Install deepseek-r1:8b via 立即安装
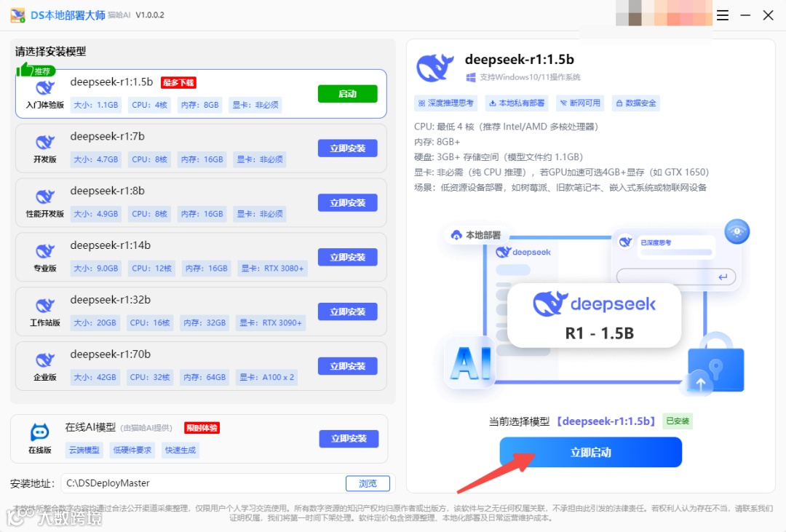This screenshot has width=786, height=532. click(347, 202)
